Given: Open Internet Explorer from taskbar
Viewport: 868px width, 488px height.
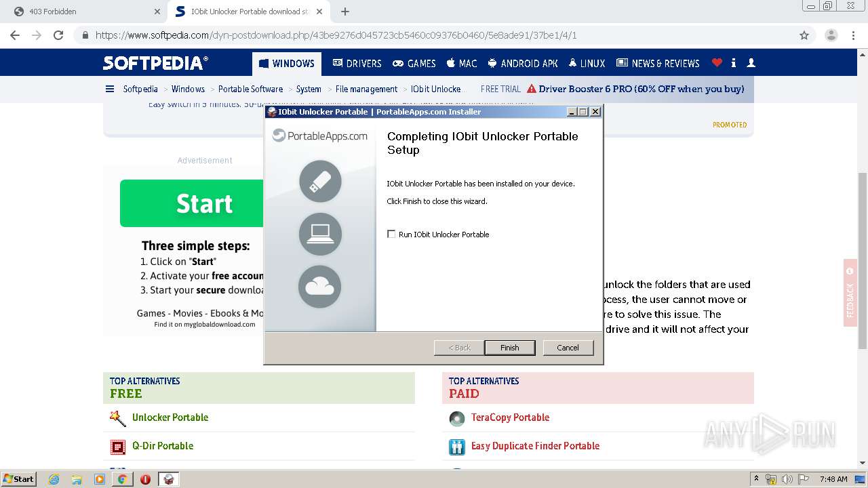Looking at the screenshot, I should click(x=54, y=479).
